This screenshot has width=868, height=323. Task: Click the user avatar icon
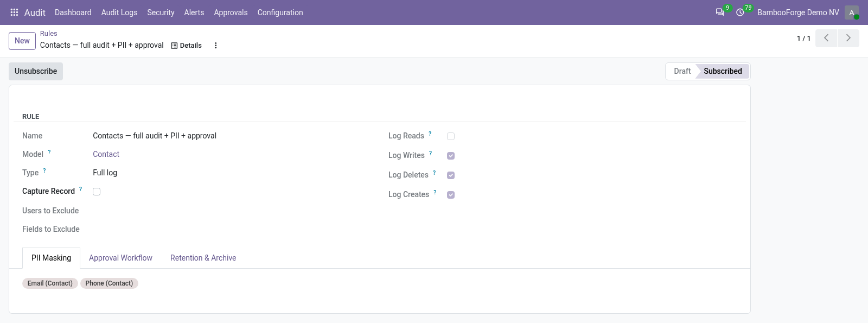pyautogui.click(x=852, y=12)
